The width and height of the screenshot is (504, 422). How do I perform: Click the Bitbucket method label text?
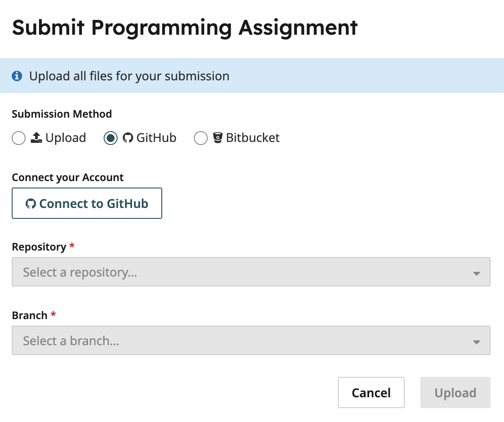coord(252,138)
